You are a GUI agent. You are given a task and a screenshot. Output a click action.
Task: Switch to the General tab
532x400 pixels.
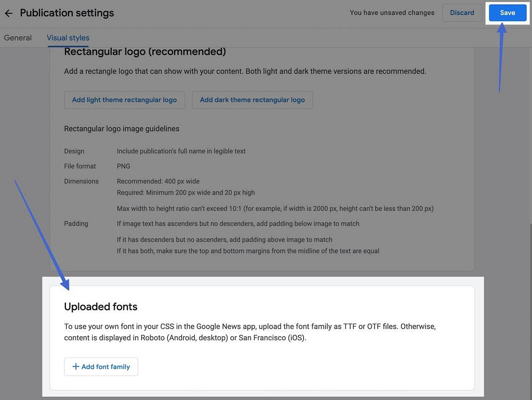pyautogui.click(x=18, y=37)
